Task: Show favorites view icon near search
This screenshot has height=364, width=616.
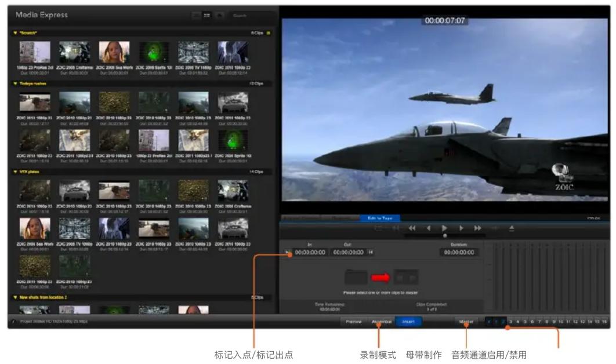Action: coord(220,15)
